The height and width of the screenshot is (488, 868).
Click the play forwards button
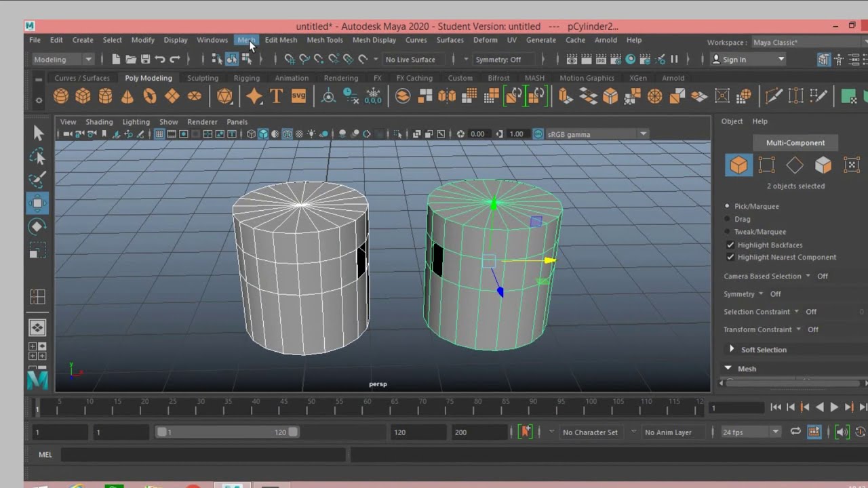[834, 407]
